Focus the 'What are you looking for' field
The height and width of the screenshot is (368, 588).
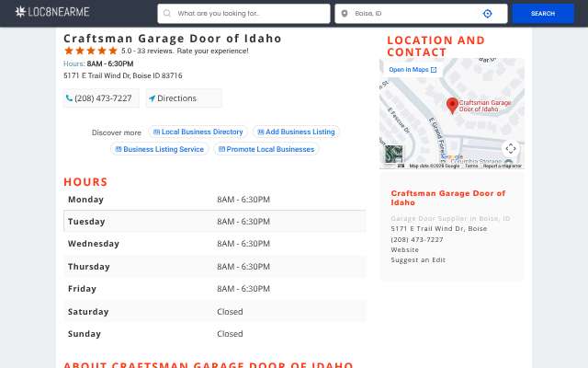(x=243, y=14)
